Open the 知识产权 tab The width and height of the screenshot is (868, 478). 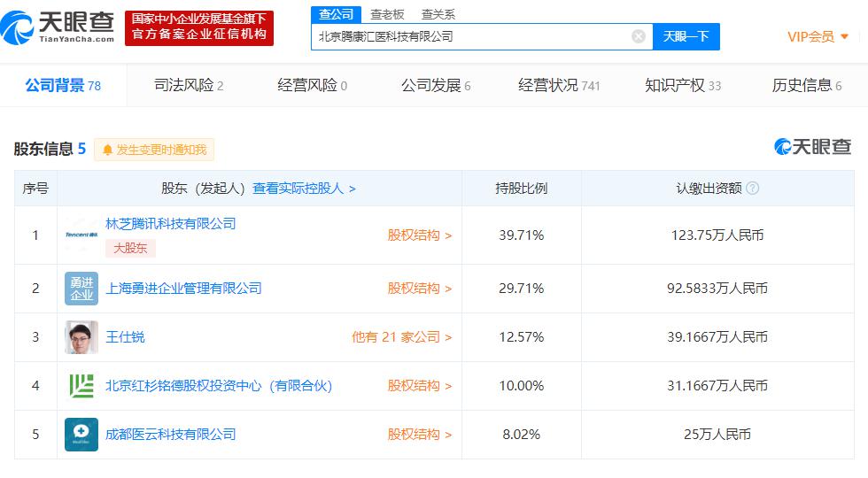pos(683,85)
